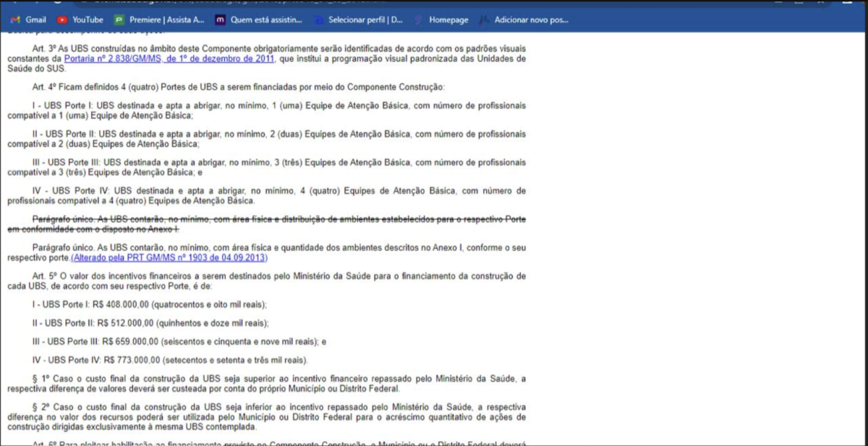
Task: Click the 'IV - UBS Porte IV: UBS destinada' paragraph
Action: pos(267,195)
